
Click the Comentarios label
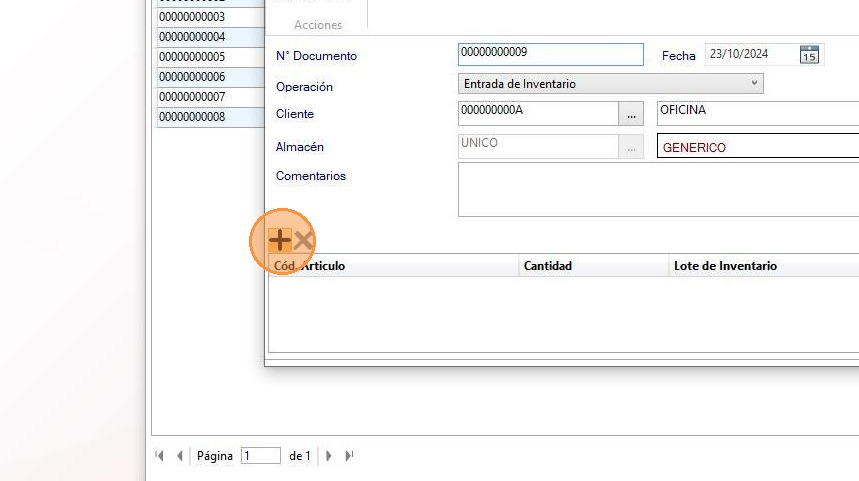pos(311,176)
